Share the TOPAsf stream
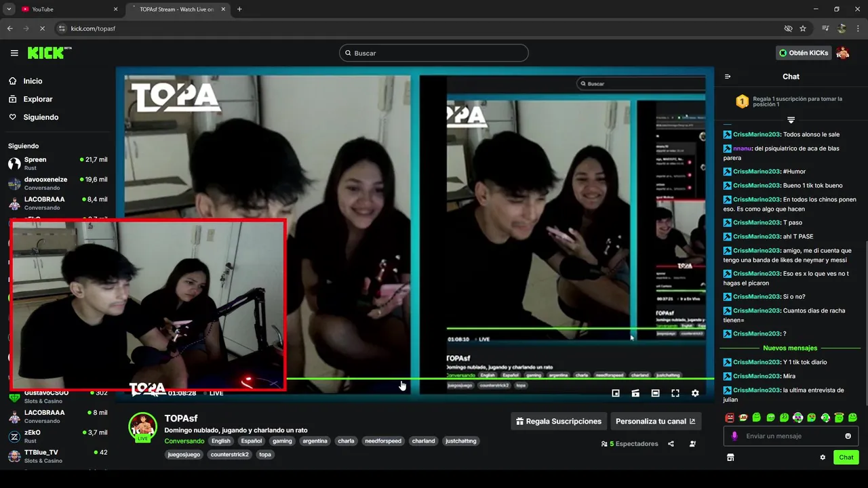The image size is (868, 488). pyautogui.click(x=671, y=444)
